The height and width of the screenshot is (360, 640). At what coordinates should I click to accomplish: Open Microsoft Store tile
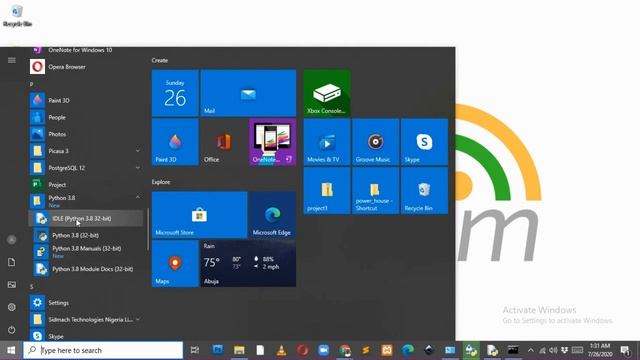(x=200, y=215)
